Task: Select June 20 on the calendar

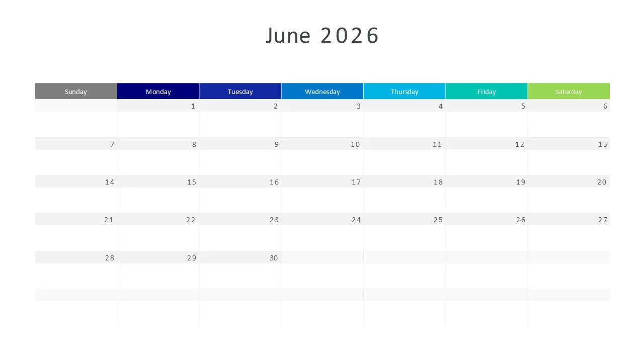Action: point(602,182)
